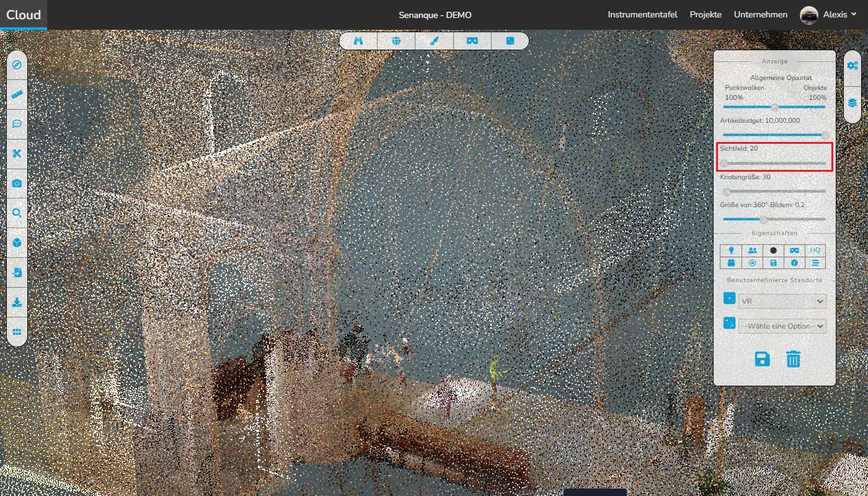The image size is (868, 496).
Task: Click the Benutzerdefinierte Standorte heading
Action: click(x=775, y=280)
